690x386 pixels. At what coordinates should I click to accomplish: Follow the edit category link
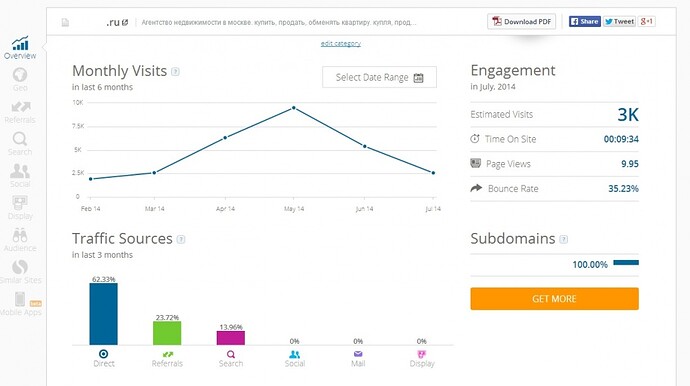point(341,43)
